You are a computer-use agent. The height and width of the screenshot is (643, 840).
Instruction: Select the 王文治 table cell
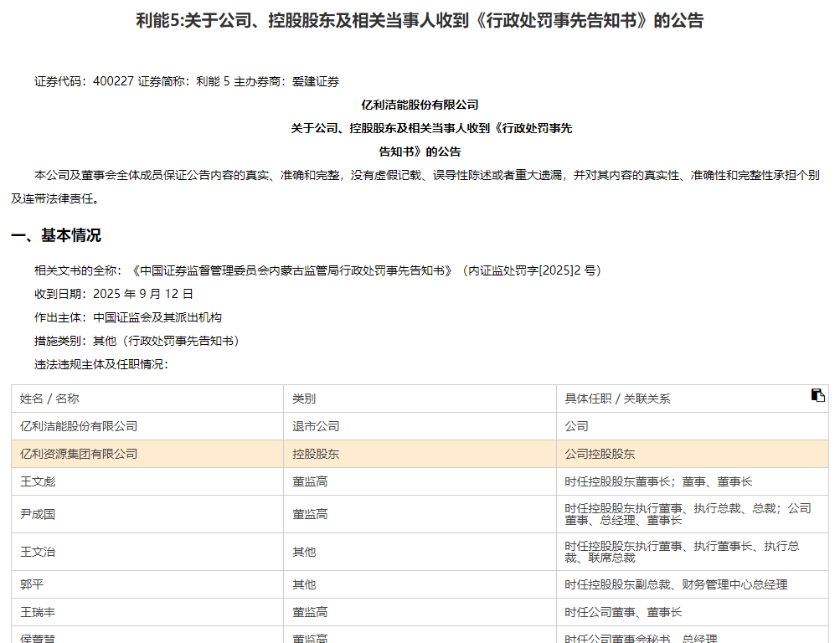[x=38, y=552]
